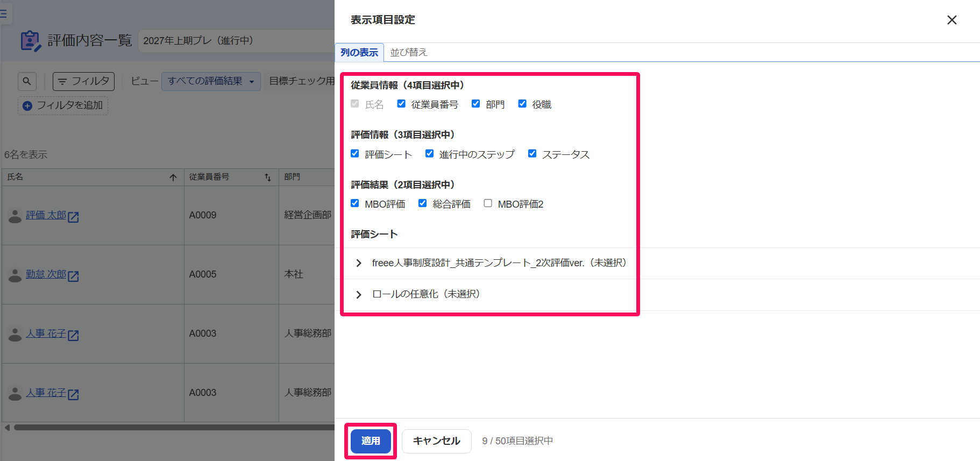The width and height of the screenshot is (980, 461).
Task: Sort by 従業員番号 using the sort icon
Action: [x=268, y=178]
